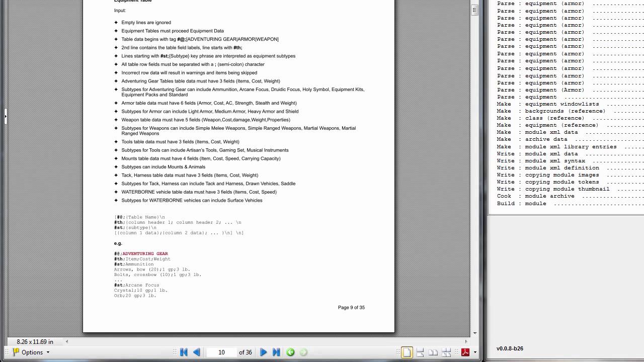The image size is (644, 362).
Task: Open dropdown arrow next to Adobe icon
Action: pyautogui.click(x=475, y=352)
